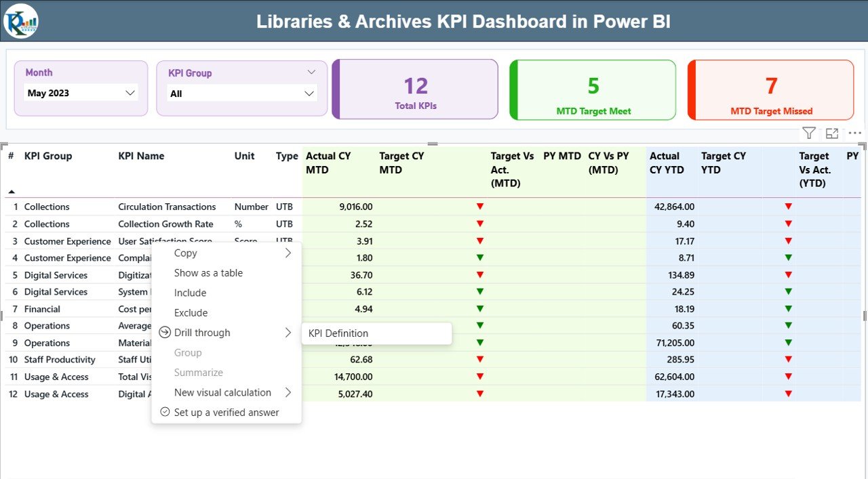Select Show as a table
868x479 pixels.
[208, 273]
